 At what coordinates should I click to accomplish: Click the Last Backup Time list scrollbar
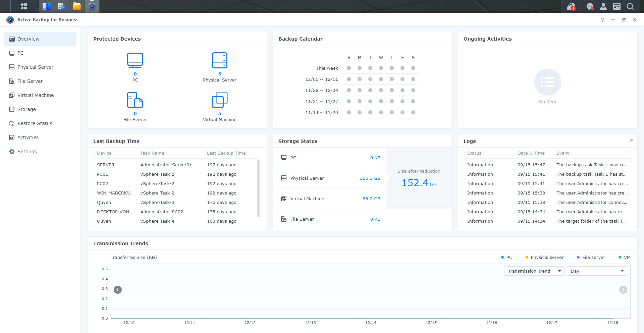[259, 188]
